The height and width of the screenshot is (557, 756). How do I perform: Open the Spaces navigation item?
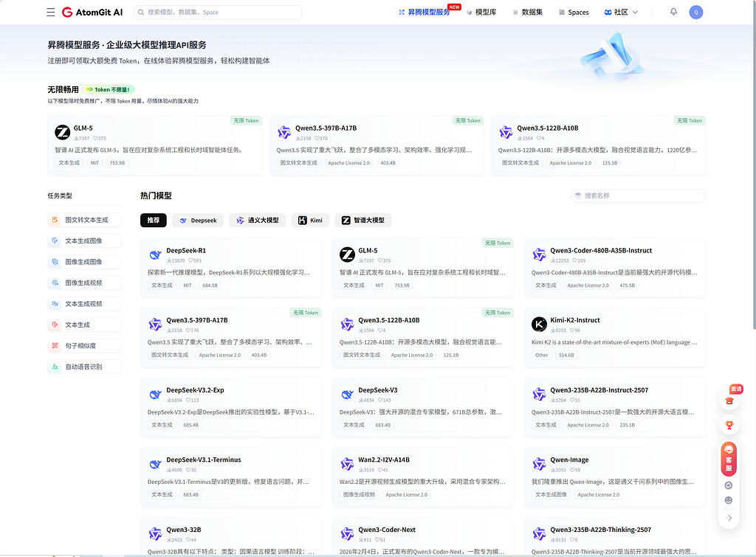point(574,12)
